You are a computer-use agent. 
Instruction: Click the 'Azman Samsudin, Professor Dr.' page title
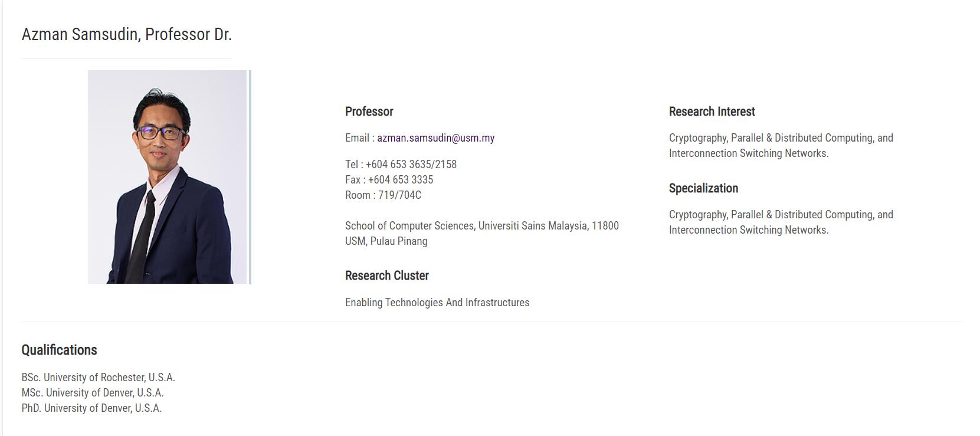click(x=126, y=34)
